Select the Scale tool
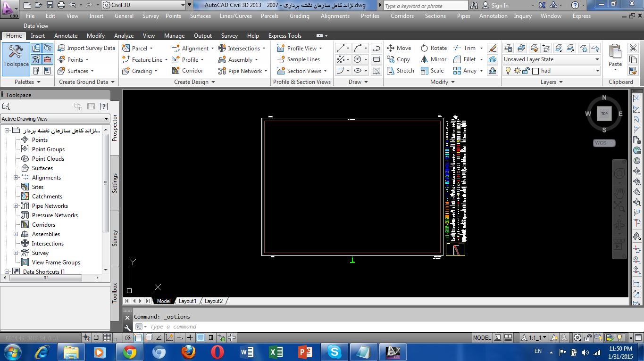Viewport: 644px width, 361px height. pos(432,71)
